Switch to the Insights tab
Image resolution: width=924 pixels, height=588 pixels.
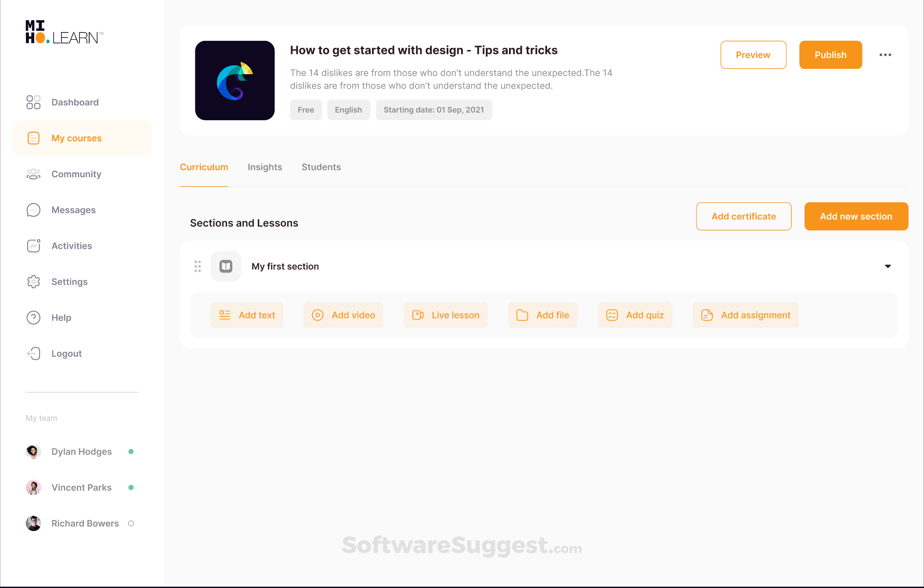(265, 167)
